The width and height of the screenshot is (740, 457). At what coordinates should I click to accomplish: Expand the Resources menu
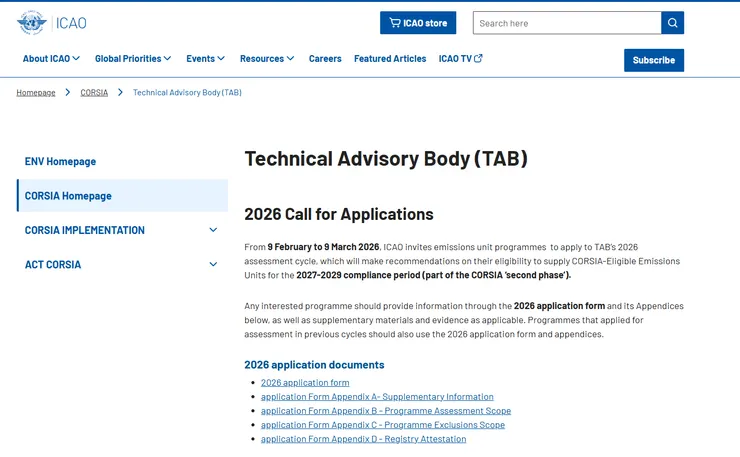(x=267, y=59)
